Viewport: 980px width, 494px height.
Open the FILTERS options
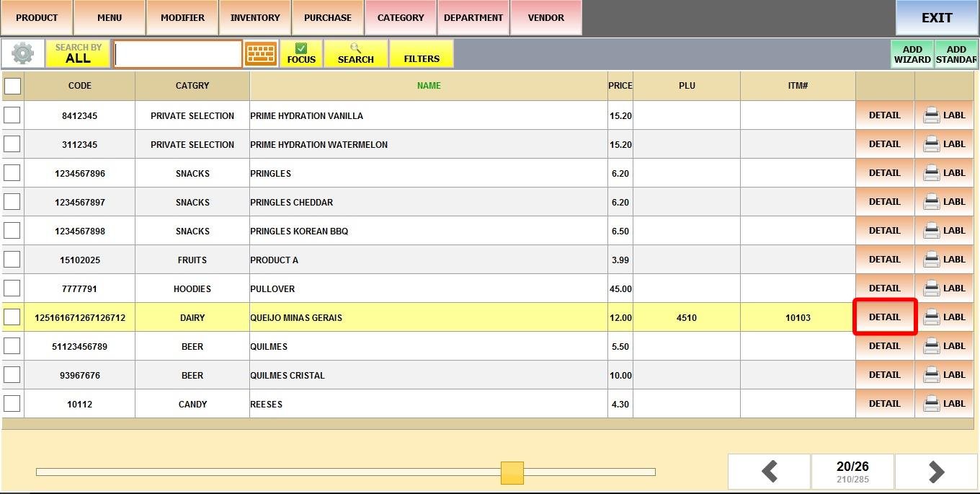tap(422, 53)
